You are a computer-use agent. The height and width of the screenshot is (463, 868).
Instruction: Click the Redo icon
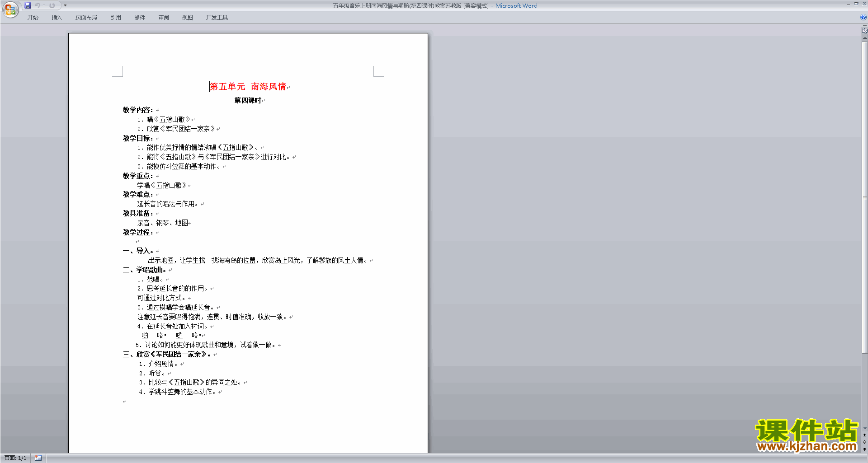52,5
